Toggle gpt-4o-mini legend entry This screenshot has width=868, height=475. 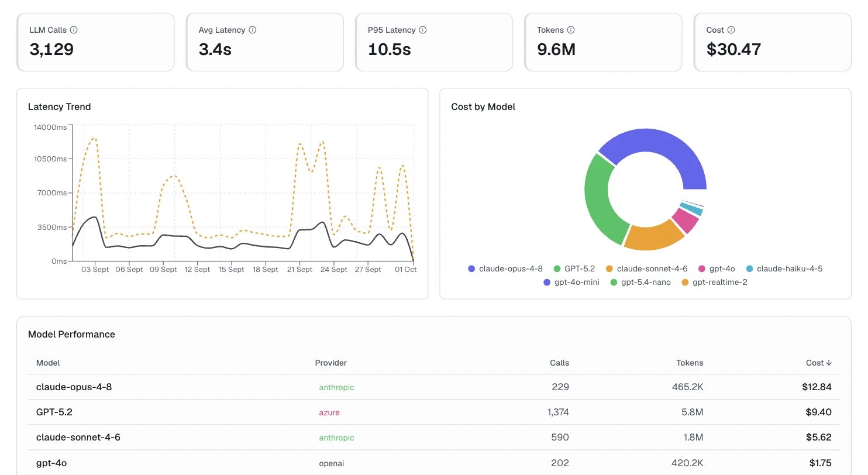point(571,282)
